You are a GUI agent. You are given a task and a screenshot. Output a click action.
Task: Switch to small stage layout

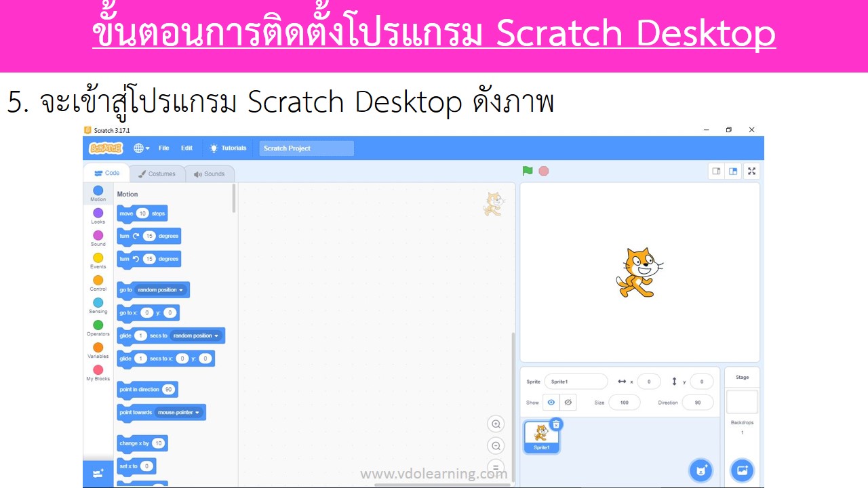tap(716, 171)
